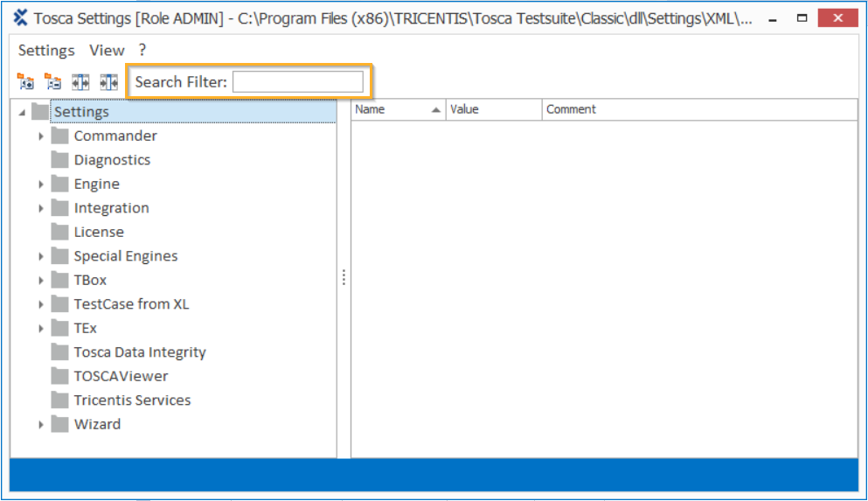Expand the Integration node

tap(41, 208)
